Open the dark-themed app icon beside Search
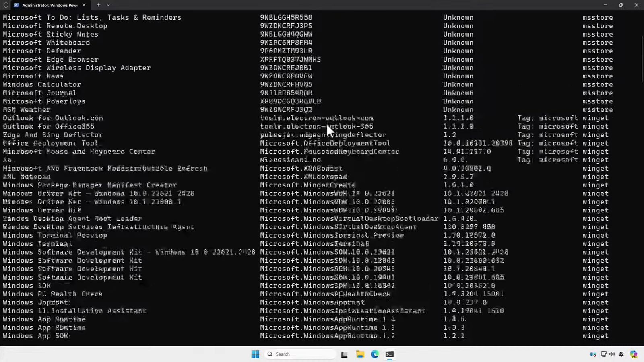The width and height of the screenshot is (644, 362). coord(345,354)
